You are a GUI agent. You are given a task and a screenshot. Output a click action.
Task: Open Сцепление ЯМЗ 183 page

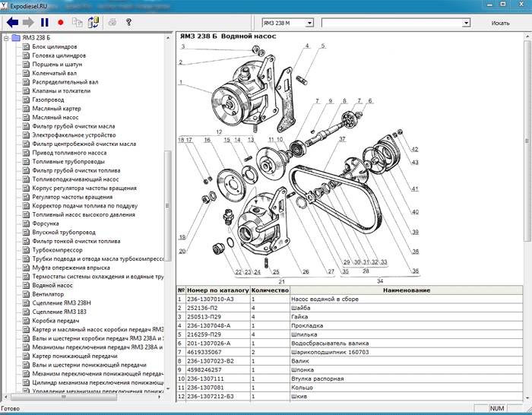coord(59,312)
